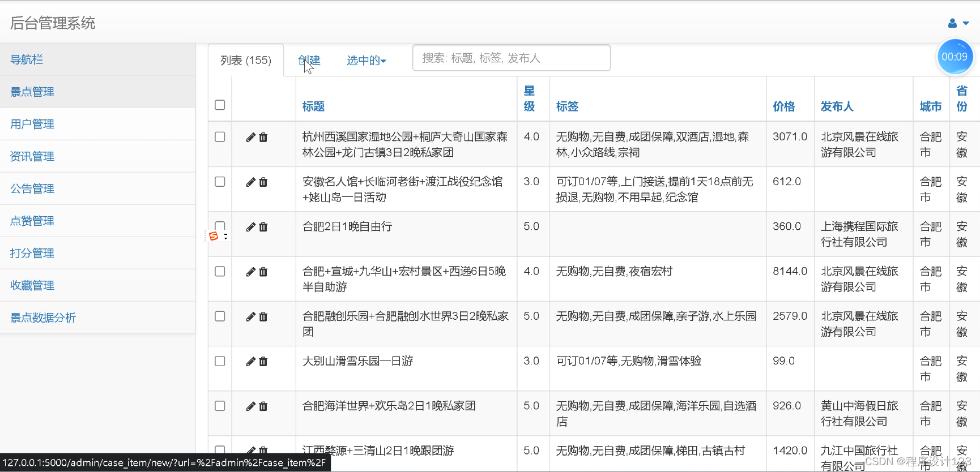Edit the 合肥融创乐园 row with pencil icon

pos(250,317)
